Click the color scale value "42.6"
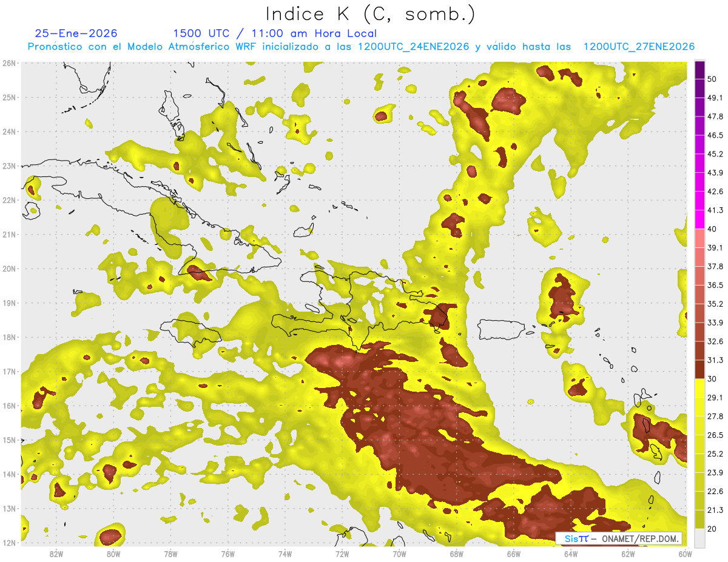The width and height of the screenshot is (728, 562). (715, 192)
